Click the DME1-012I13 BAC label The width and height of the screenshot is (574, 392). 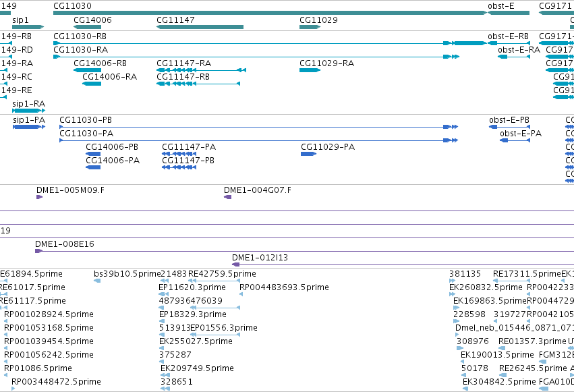tap(260, 258)
